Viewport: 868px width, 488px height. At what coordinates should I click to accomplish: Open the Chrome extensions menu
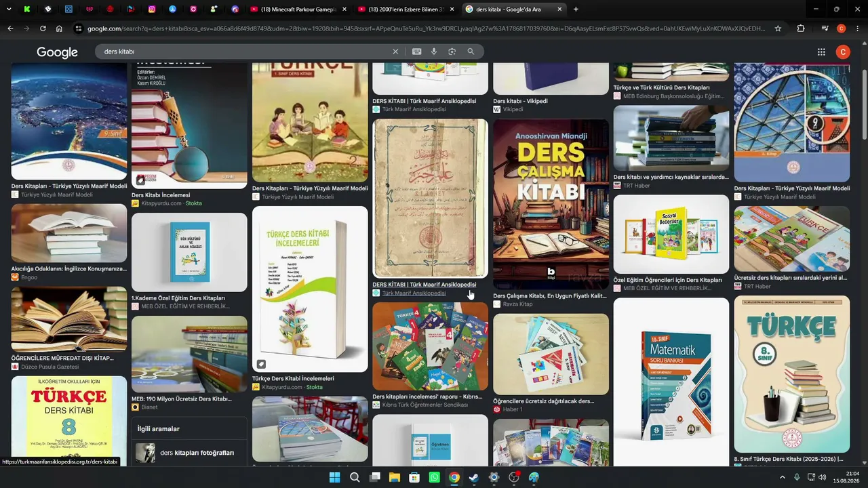[x=801, y=28]
